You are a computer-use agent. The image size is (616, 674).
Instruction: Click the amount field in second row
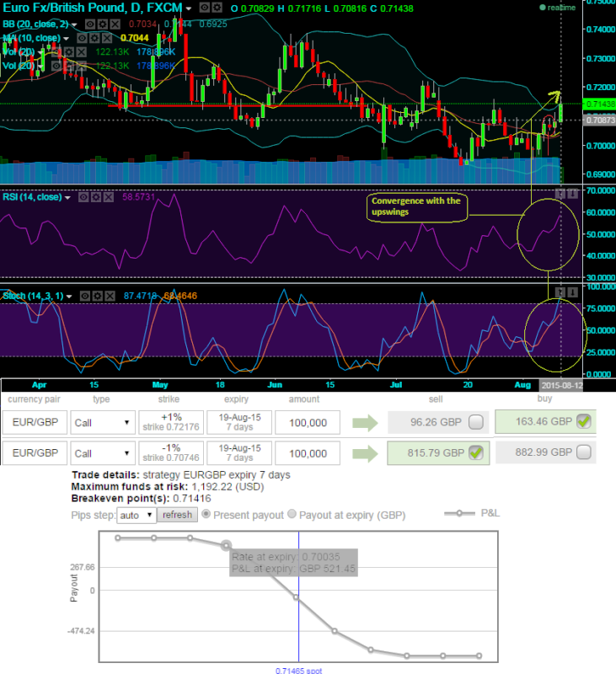point(303,453)
